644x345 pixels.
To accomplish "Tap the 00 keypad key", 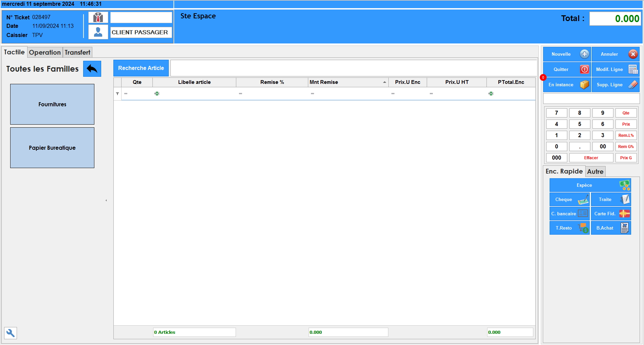I will pyautogui.click(x=603, y=147).
